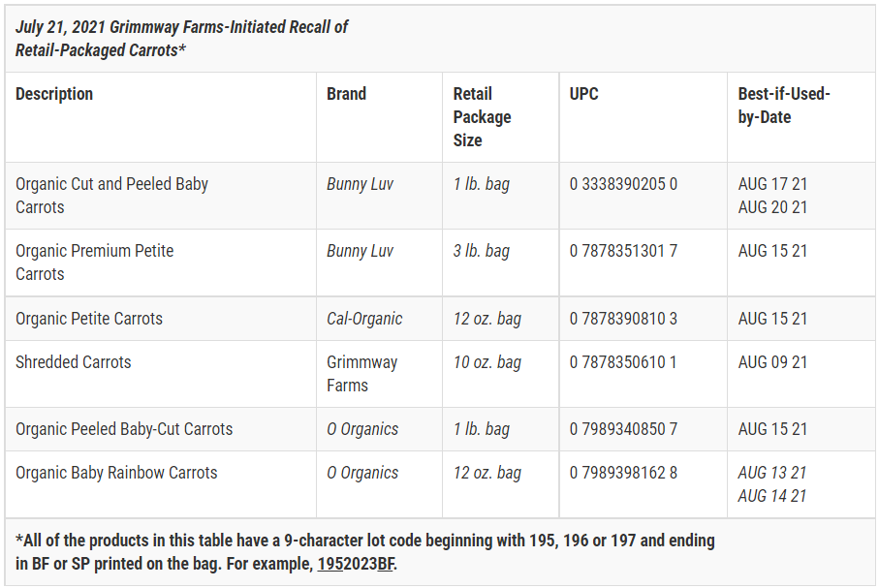This screenshot has height=588, width=879.
Task: Click UPC 0 3338390205 0
Action: click(623, 184)
